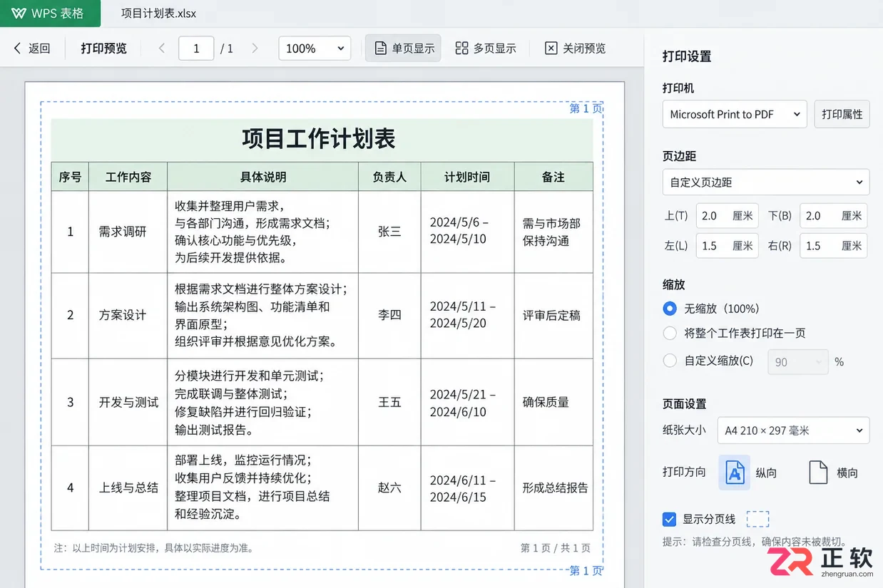Click the page number input field

196,48
